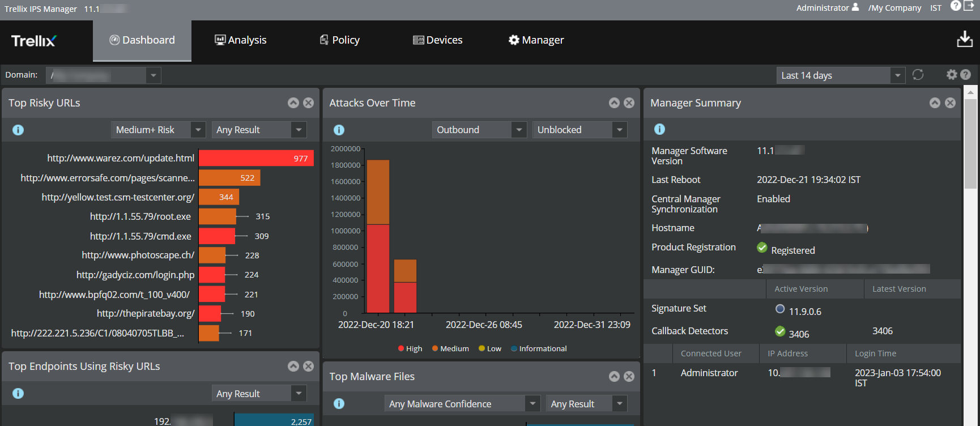
Task: Collapse the Top Malware Files panel
Action: [x=614, y=376]
